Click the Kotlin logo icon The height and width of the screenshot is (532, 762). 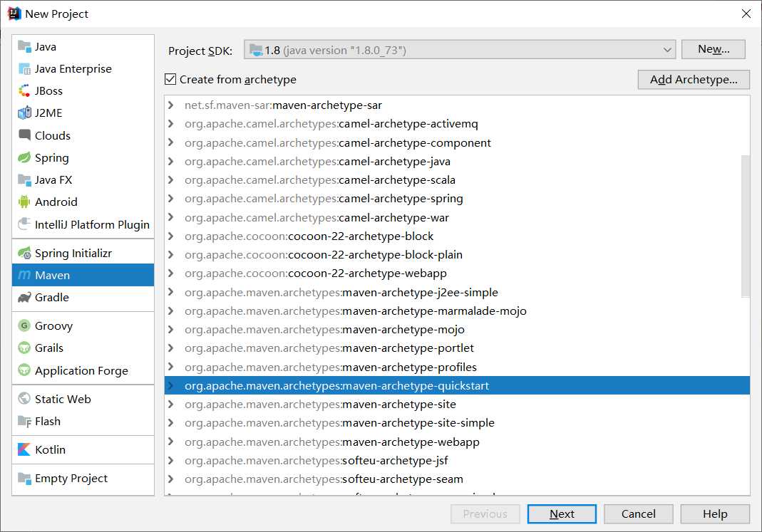[24, 450]
